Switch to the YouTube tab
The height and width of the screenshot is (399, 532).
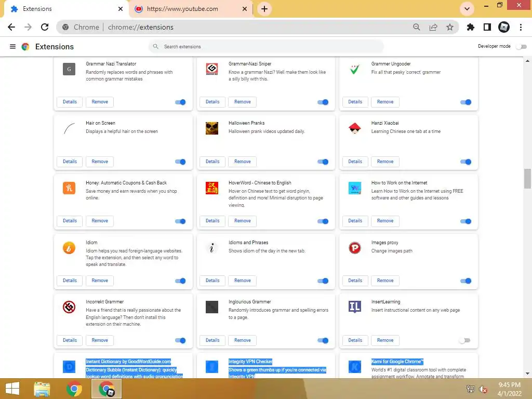[190, 9]
